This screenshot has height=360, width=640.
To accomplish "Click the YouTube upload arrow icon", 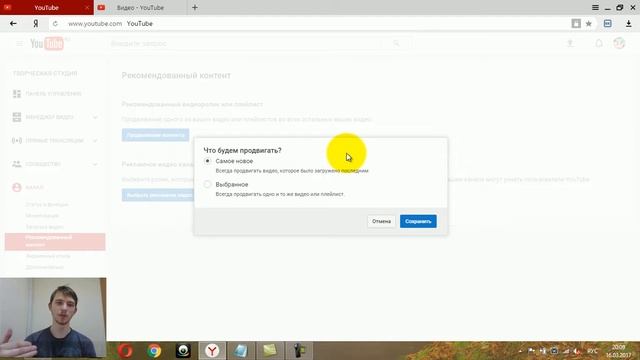I will click(x=570, y=43).
